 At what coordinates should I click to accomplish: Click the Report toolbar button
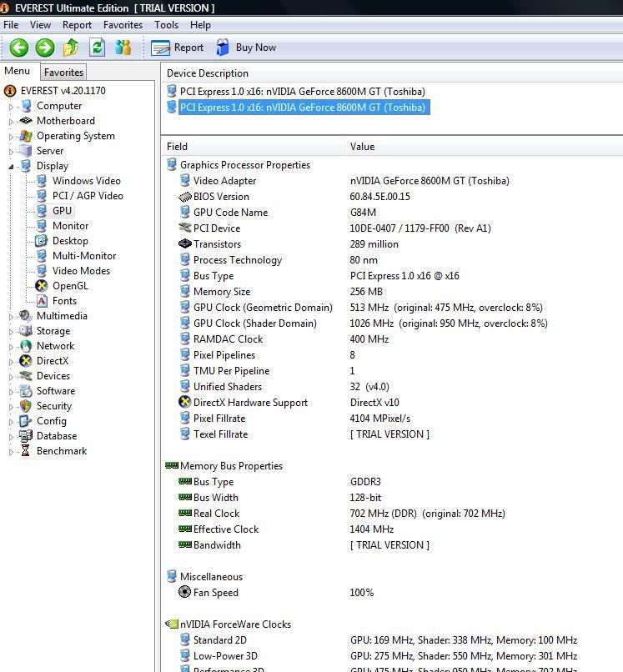pyautogui.click(x=177, y=48)
